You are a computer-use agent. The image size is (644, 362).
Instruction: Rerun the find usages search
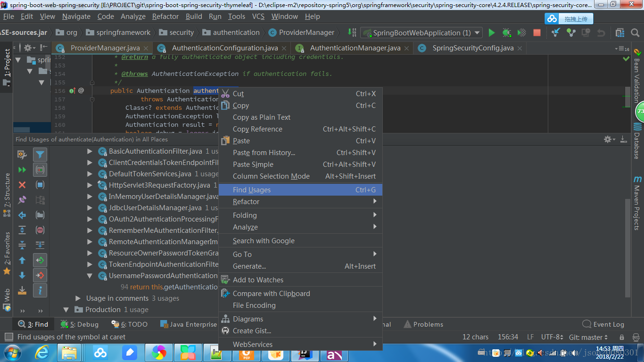(22, 169)
